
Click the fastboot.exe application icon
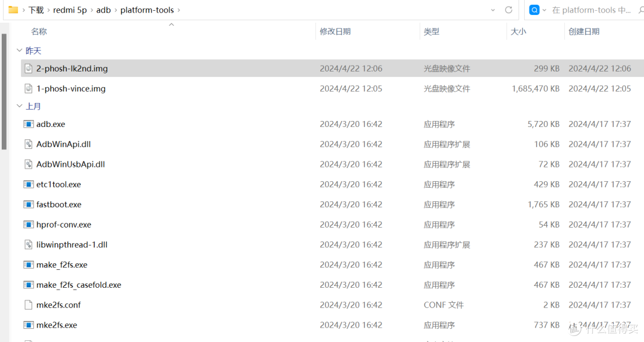pos(29,204)
